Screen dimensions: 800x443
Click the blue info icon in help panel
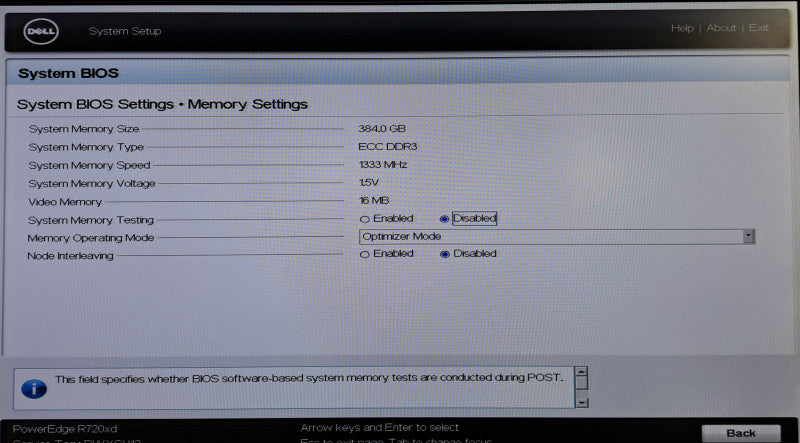coord(34,389)
